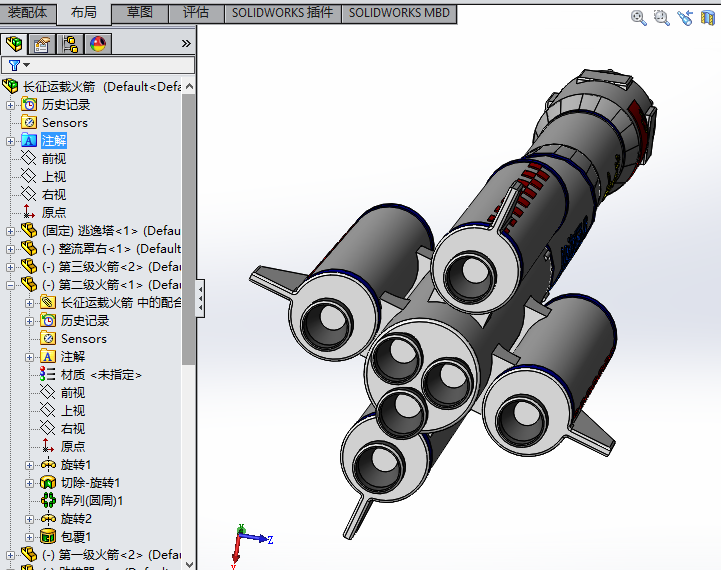This screenshot has width=721, height=570.
Task: Open the DisplayManager color ball tab
Action: click(x=98, y=44)
